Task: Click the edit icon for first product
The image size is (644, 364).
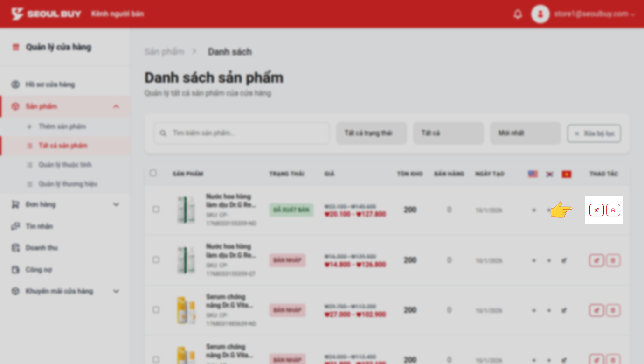Action: coord(596,210)
